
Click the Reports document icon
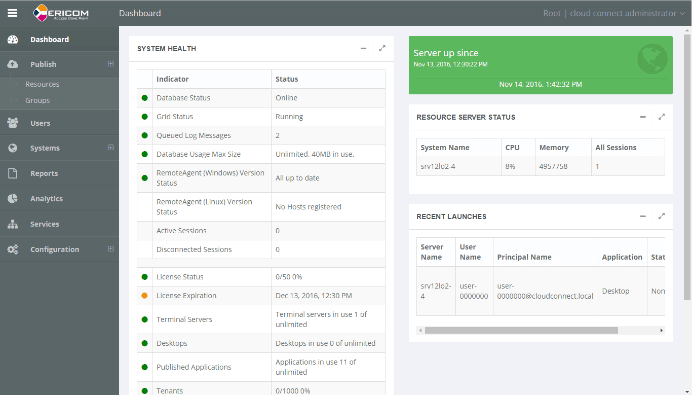tap(13, 173)
